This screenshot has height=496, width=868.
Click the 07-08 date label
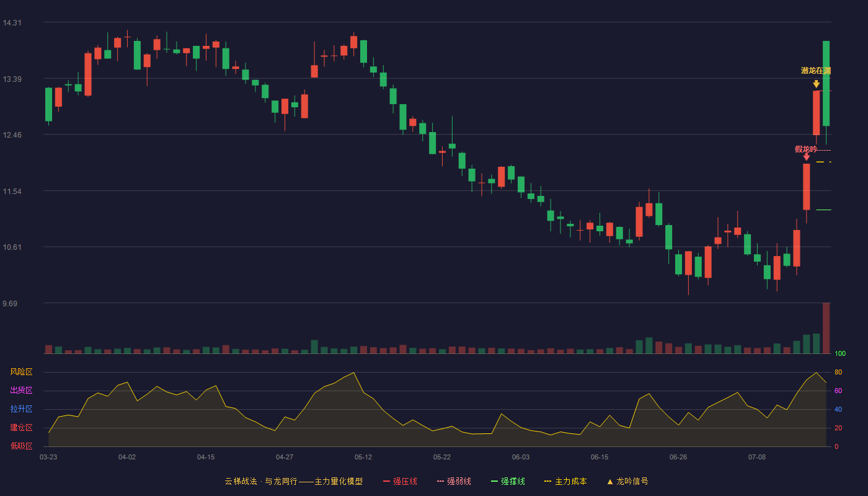click(x=757, y=457)
